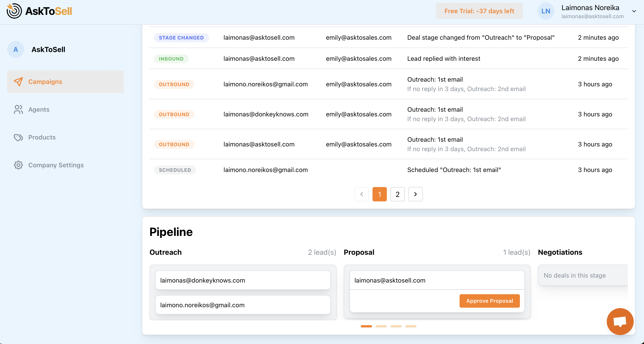Viewport: 644px width, 344px height.
Task: Open laimono.noreikos@gmail.com deal card in pipeline
Action: tap(243, 305)
